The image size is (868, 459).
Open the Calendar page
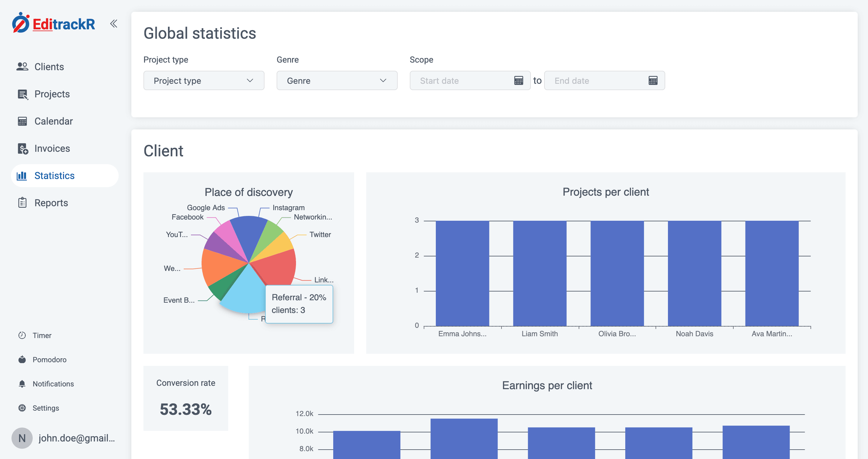53,121
